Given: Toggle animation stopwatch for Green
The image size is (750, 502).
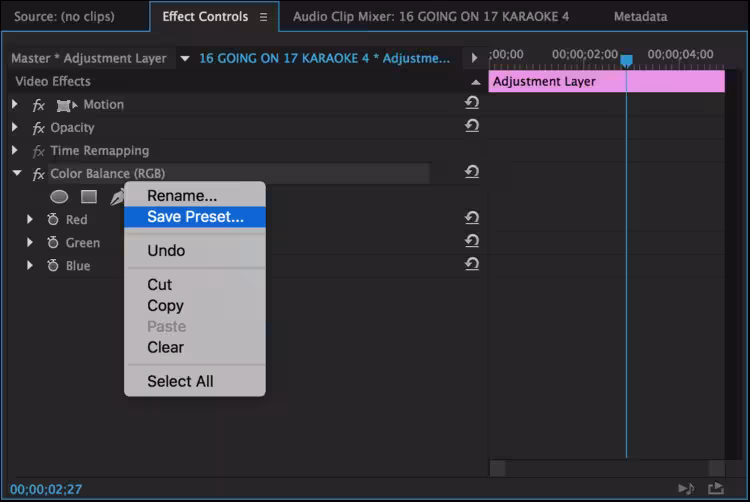Looking at the screenshot, I should (53, 242).
